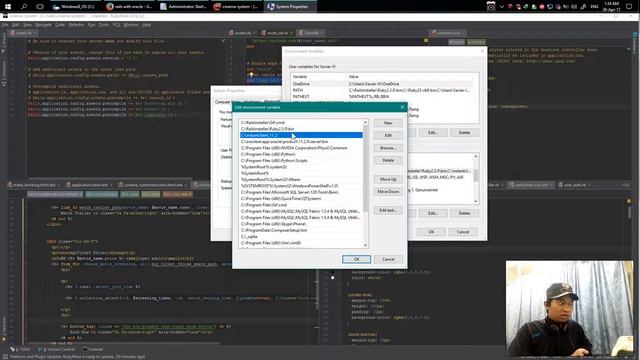Click Cancel in Environment Variables window

462,232
